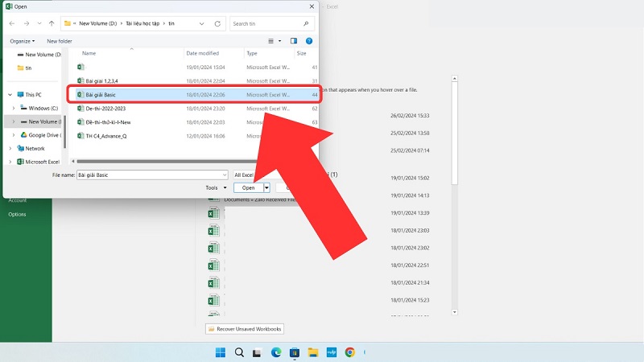Viewport: 644px width, 362px height.
Task: Refresh the current folder view
Action: [218, 23]
